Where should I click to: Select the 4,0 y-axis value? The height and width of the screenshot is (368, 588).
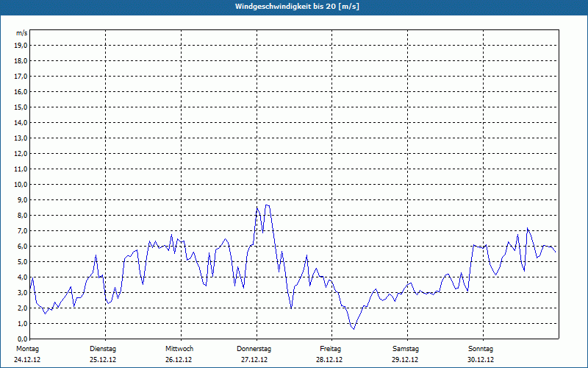pos(22,277)
